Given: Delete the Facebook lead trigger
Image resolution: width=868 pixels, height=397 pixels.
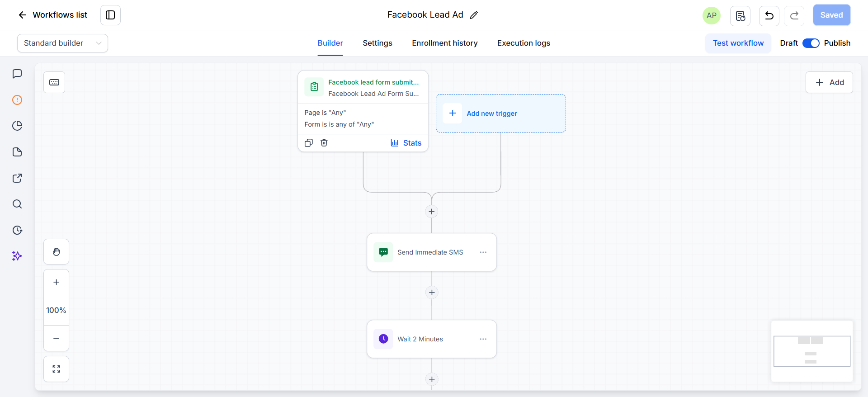Looking at the screenshot, I should [324, 143].
